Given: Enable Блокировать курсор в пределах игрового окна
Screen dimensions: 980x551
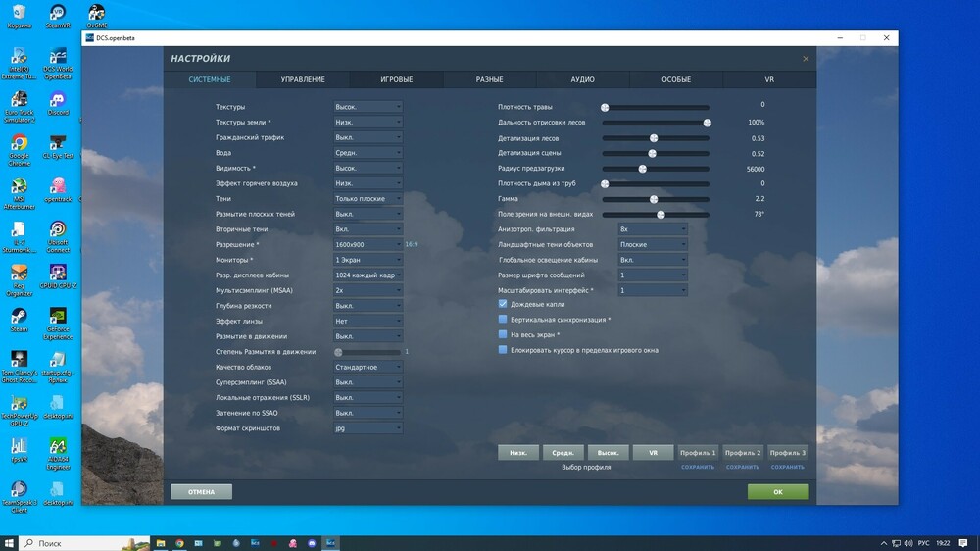Looking at the screenshot, I should pyautogui.click(x=503, y=350).
